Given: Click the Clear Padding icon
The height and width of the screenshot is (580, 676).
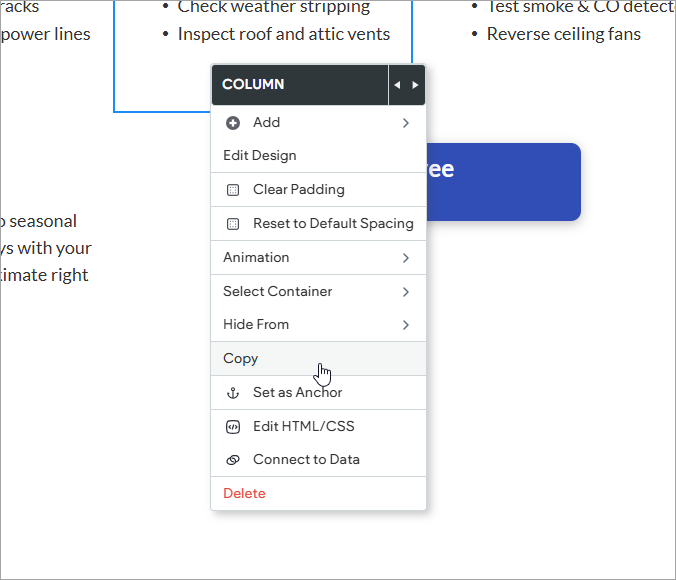Looking at the screenshot, I should tap(233, 190).
